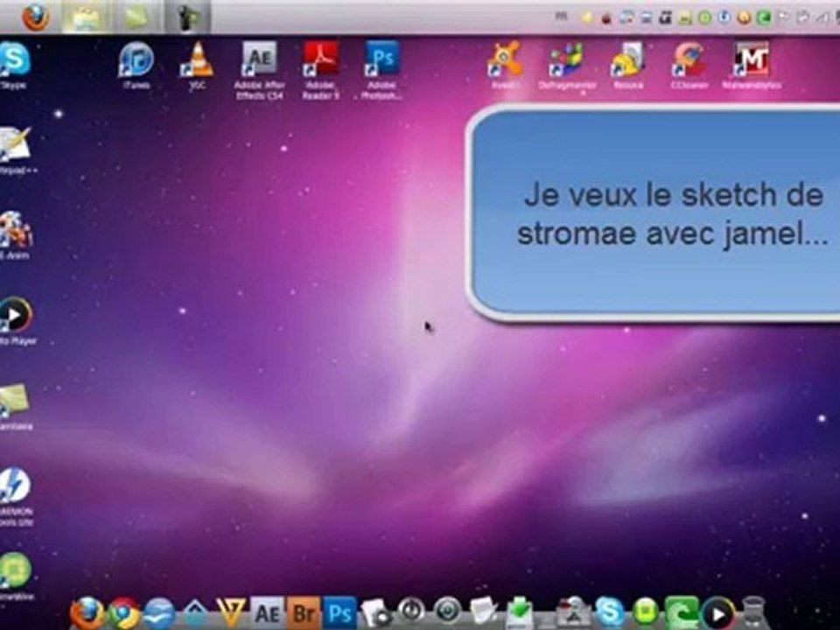Open the Notepad++ desktop shortcut
The width and height of the screenshot is (840, 630).
click(x=16, y=150)
